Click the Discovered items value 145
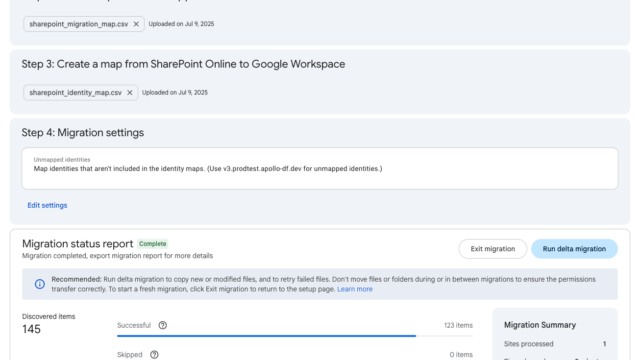The width and height of the screenshot is (640, 360). click(31, 329)
